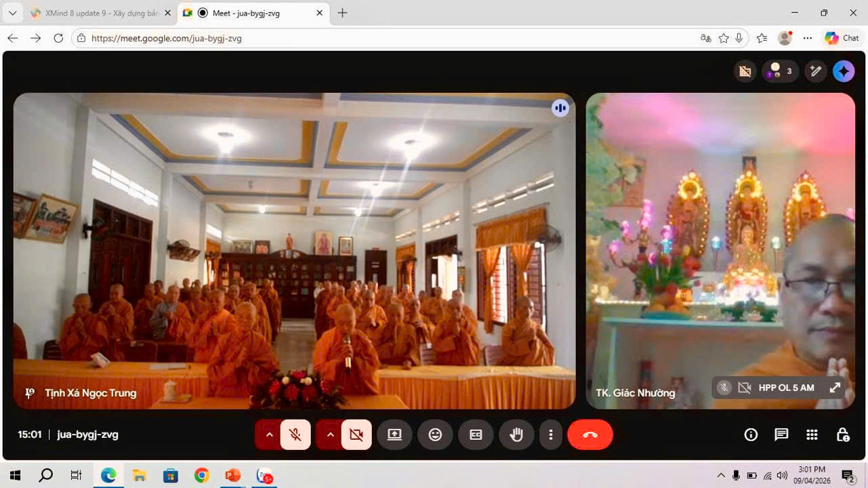
Task: Show the participants list with 3 people
Action: point(780,71)
